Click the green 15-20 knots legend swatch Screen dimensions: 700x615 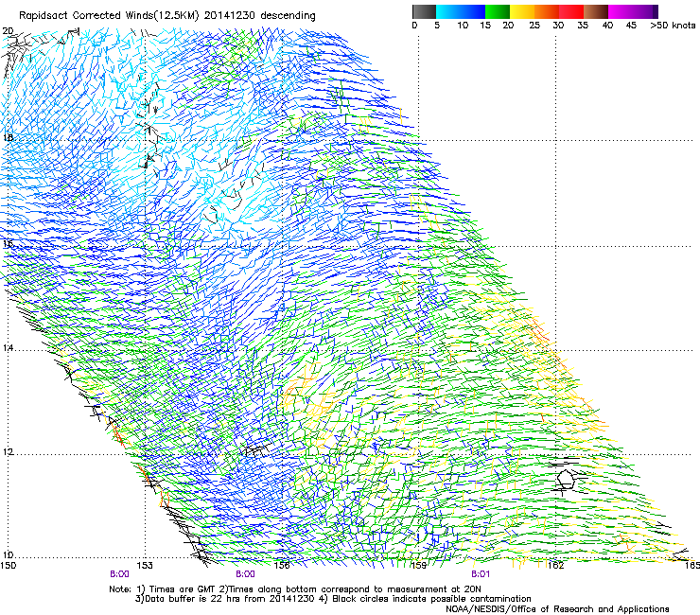[498, 11]
